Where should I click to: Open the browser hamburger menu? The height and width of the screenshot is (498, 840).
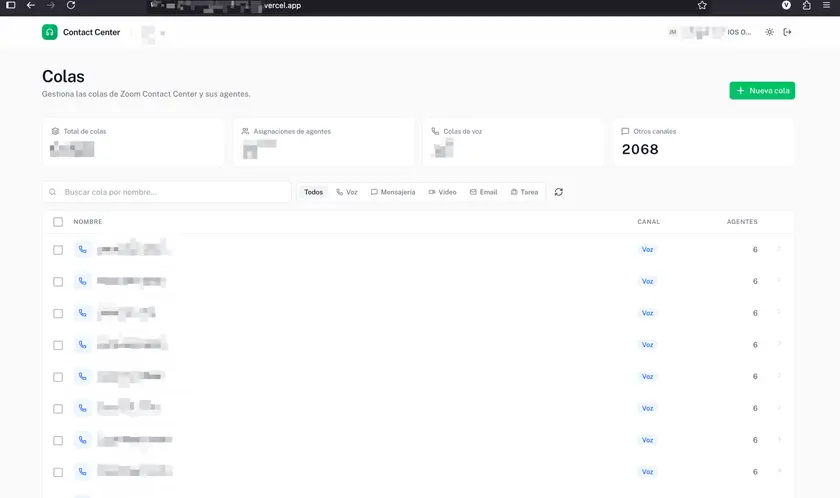coord(827,5)
